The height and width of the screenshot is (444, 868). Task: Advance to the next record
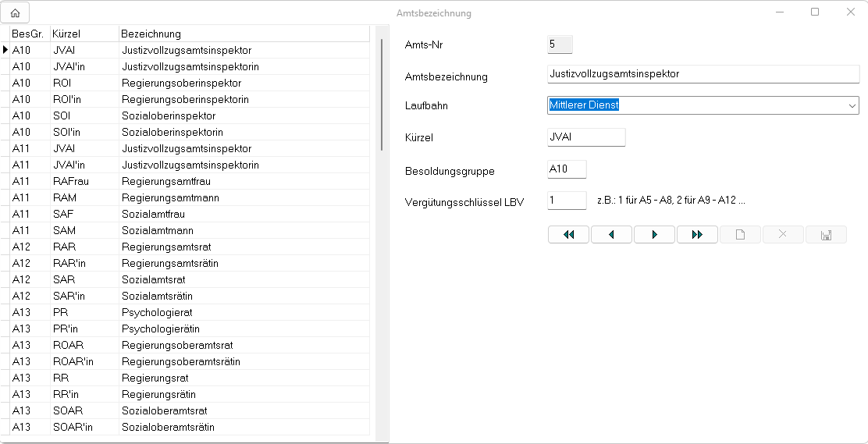[x=654, y=235]
